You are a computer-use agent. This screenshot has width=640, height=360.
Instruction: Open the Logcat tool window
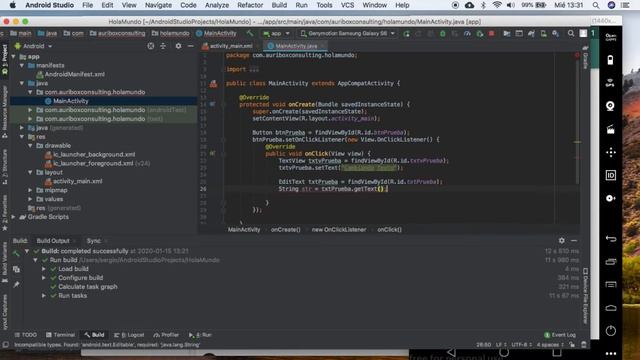tap(129, 335)
